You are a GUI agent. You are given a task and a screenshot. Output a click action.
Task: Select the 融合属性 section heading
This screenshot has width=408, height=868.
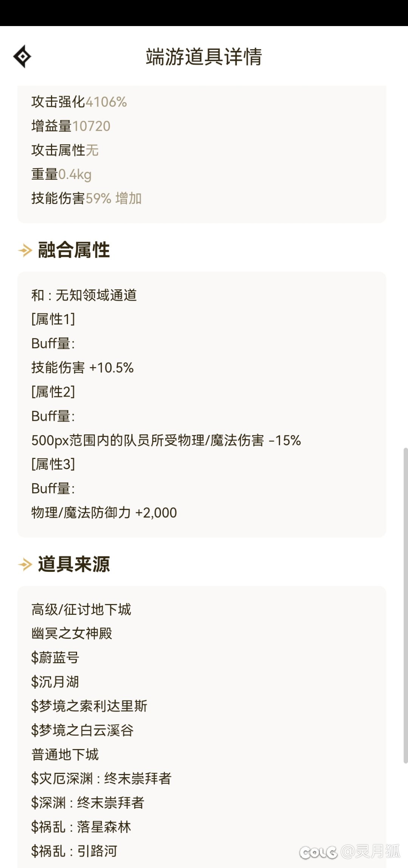pos(74,250)
